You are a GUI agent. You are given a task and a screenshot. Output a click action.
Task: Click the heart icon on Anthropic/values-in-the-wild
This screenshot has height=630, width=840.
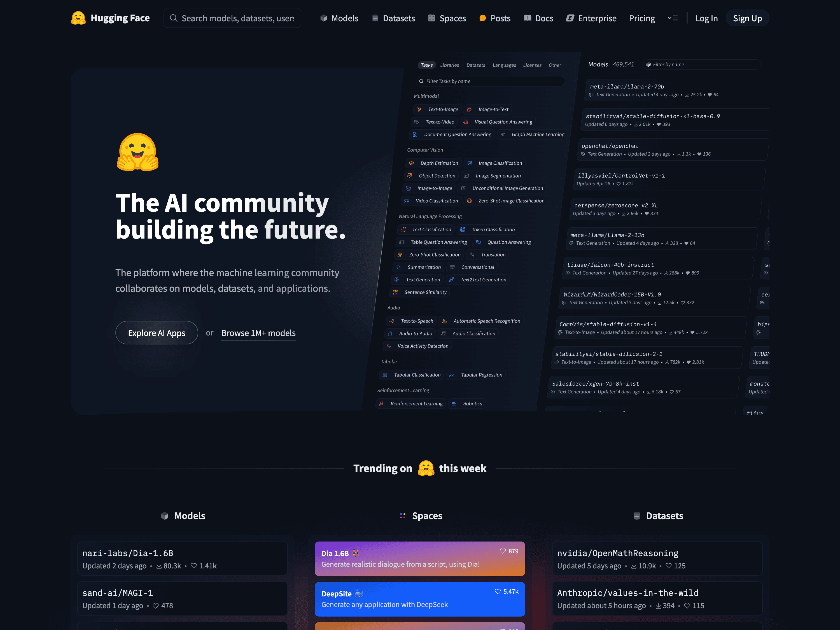[687, 606]
